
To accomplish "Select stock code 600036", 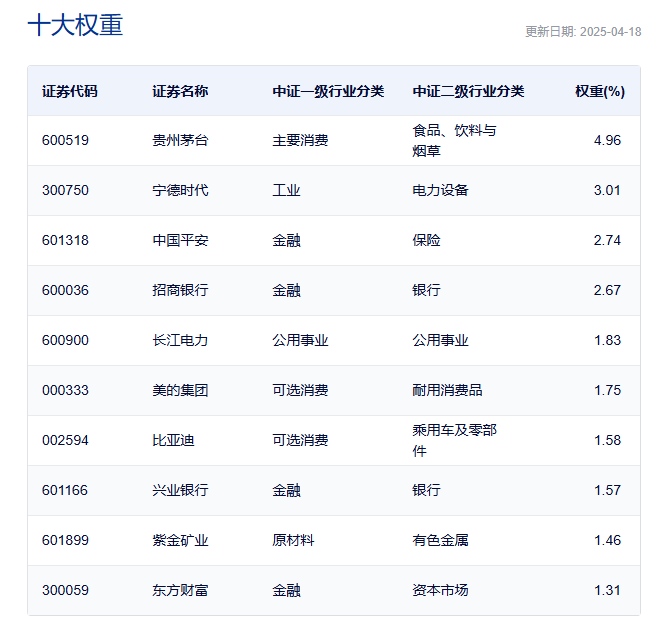I will (65, 290).
